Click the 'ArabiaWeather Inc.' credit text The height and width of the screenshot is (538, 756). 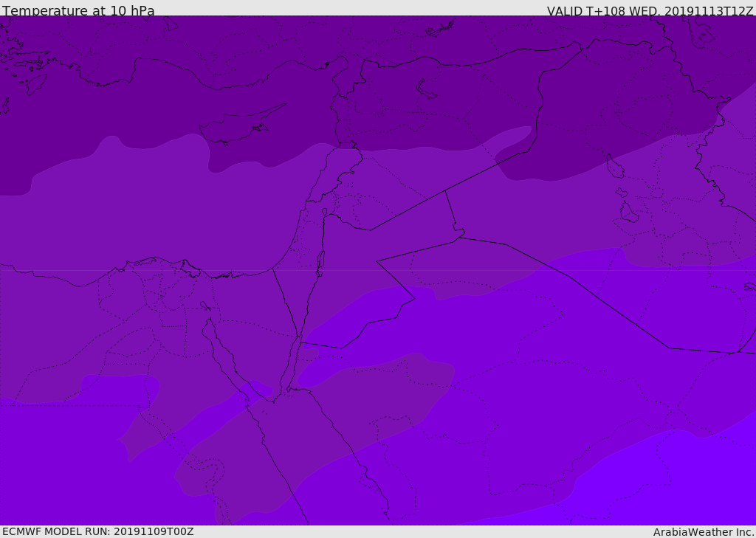(703, 532)
